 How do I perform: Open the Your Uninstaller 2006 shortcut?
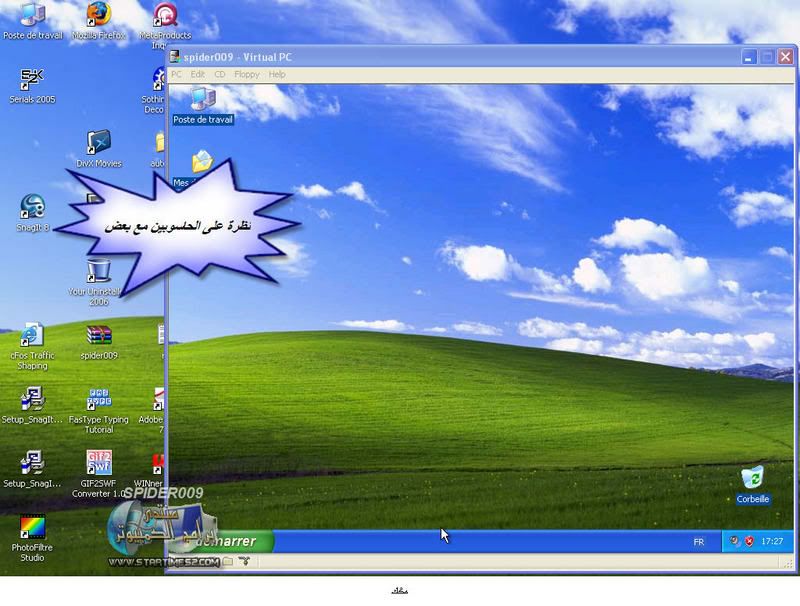click(x=98, y=282)
